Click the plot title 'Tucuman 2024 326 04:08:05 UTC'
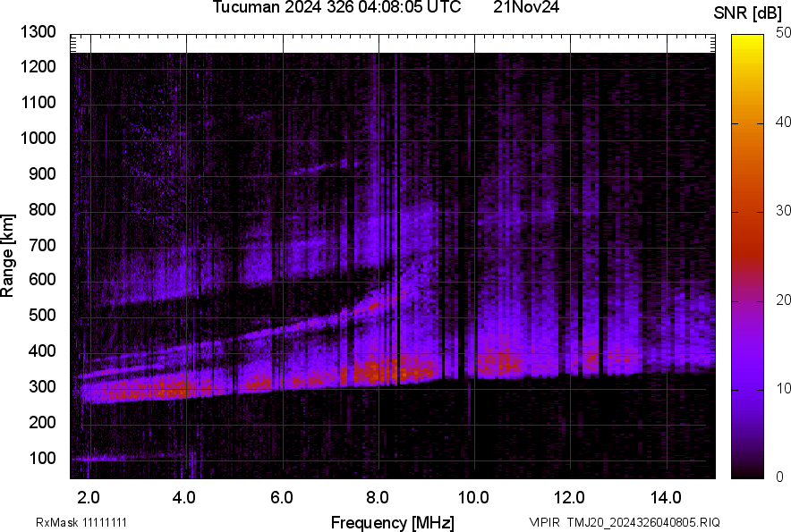Screen dimensions: 791x532 click(x=336, y=8)
